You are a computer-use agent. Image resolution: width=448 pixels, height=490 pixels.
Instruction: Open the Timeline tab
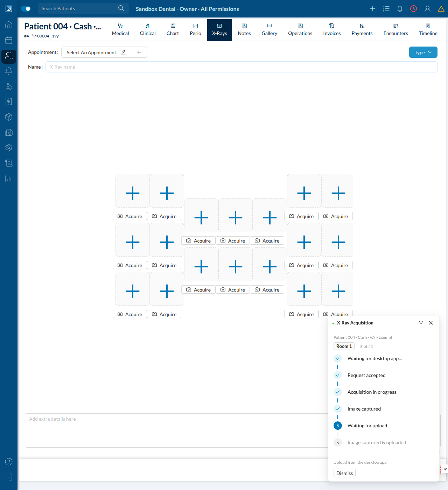point(428,30)
